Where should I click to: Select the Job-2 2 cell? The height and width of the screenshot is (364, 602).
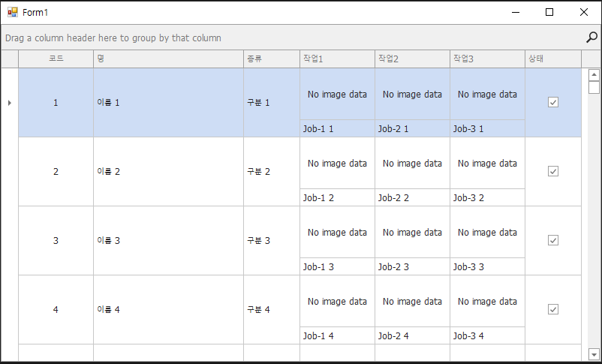tap(412, 197)
